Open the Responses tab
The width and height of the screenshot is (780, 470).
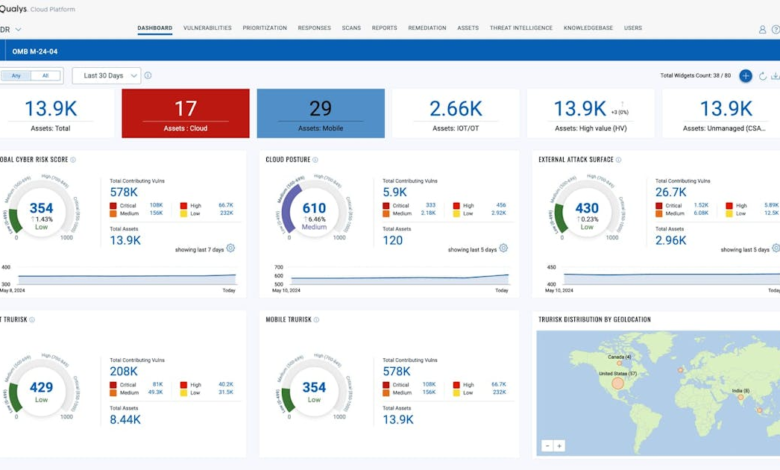pos(314,28)
